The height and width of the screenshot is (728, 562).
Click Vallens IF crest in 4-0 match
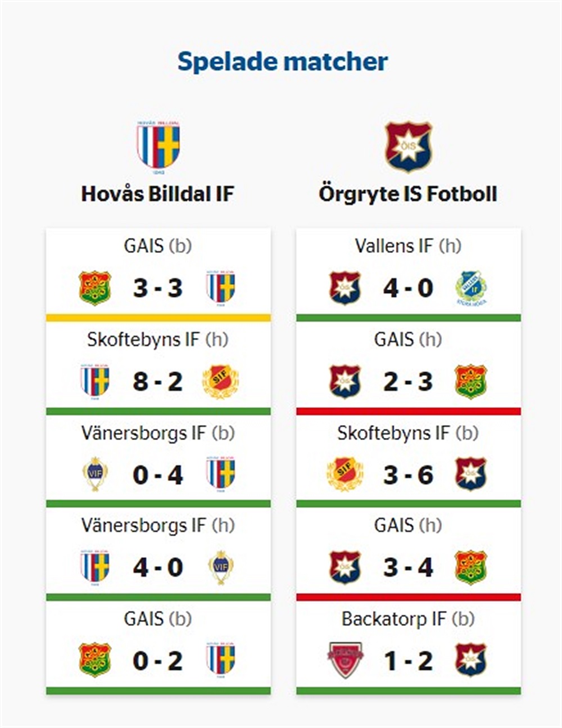[471, 288]
